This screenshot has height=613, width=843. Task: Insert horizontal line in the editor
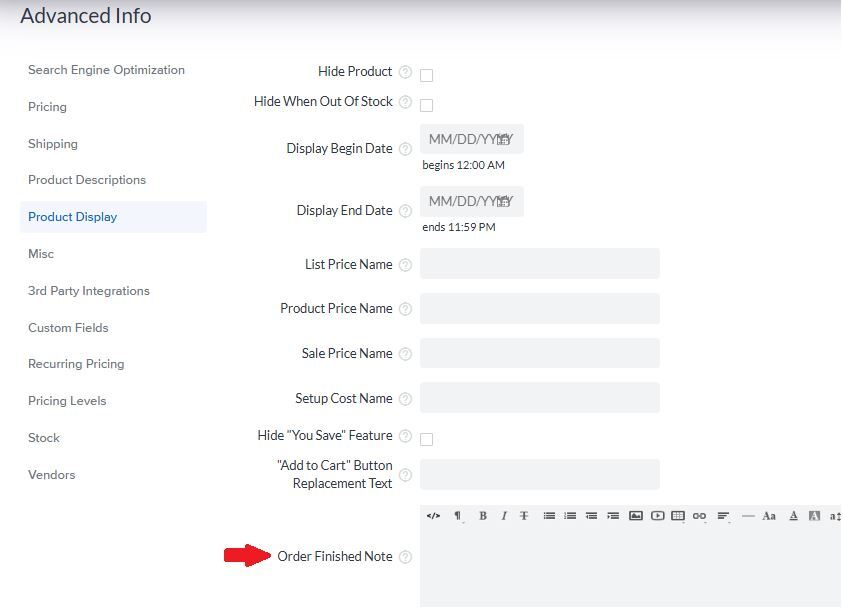point(748,516)
